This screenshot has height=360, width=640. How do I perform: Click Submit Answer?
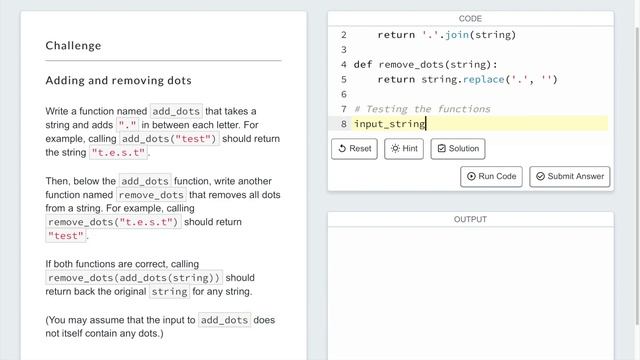(x=569, y=176)
